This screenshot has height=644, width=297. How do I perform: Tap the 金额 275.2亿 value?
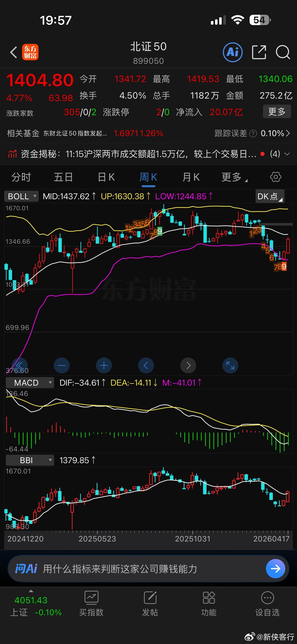click(276, 96)
